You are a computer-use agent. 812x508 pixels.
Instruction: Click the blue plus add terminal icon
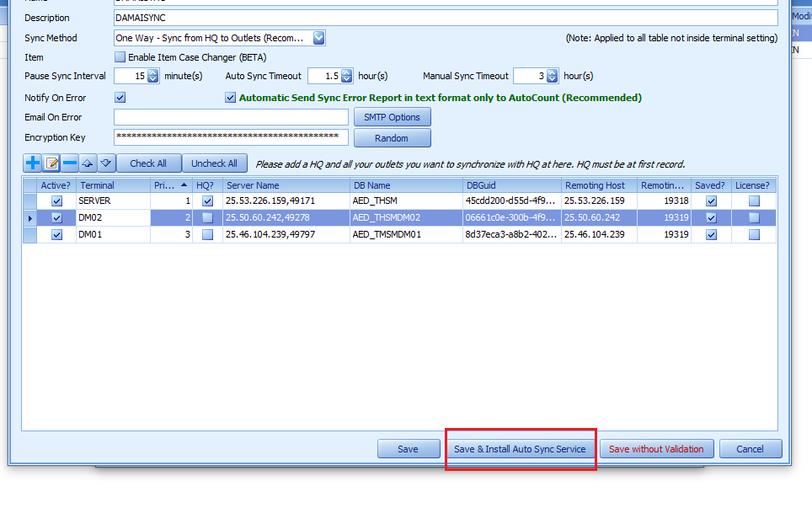[x=33, y=163]
